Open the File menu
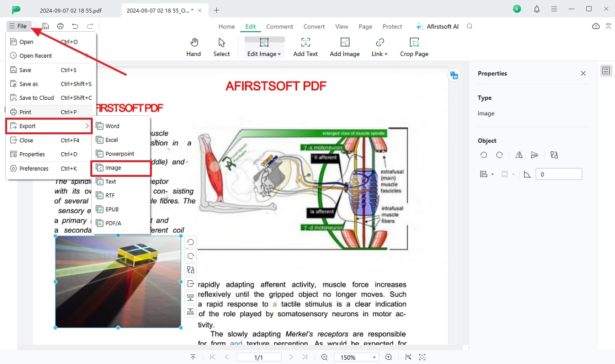Viewport: 615px width, 364px height. pyautogui.click(x=19, y=26)
